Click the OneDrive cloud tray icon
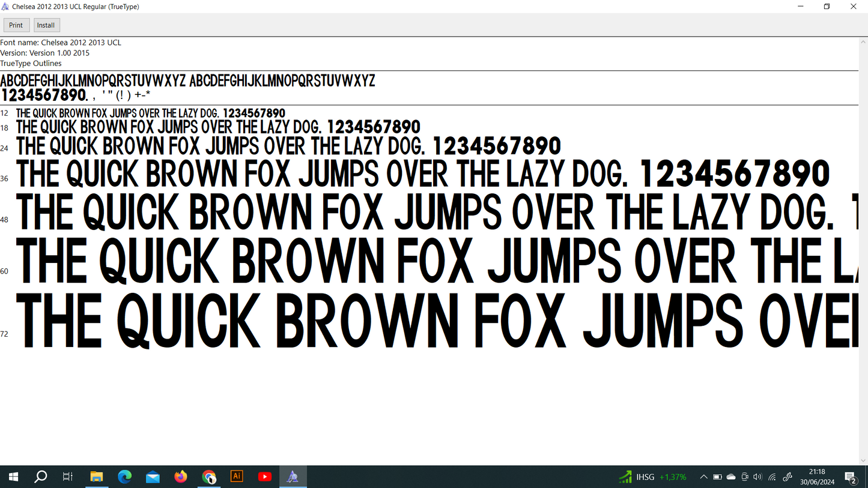The height and width of the screenshot is (488, 868). pos(731,477)
